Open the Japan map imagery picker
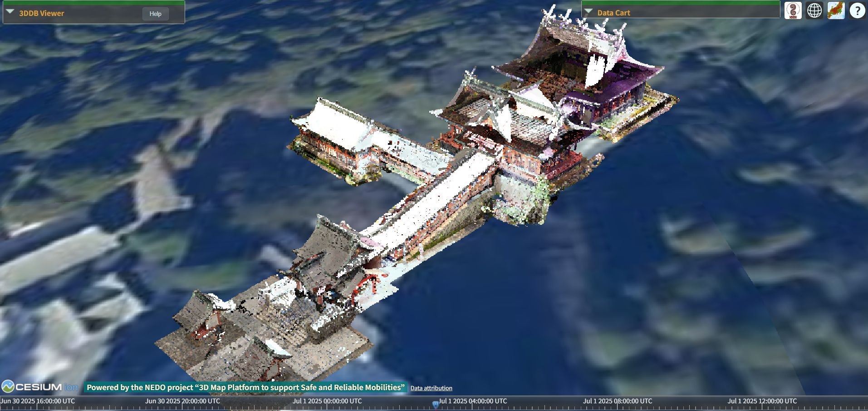Screen dimensions: 868x411 pos(836,10)
